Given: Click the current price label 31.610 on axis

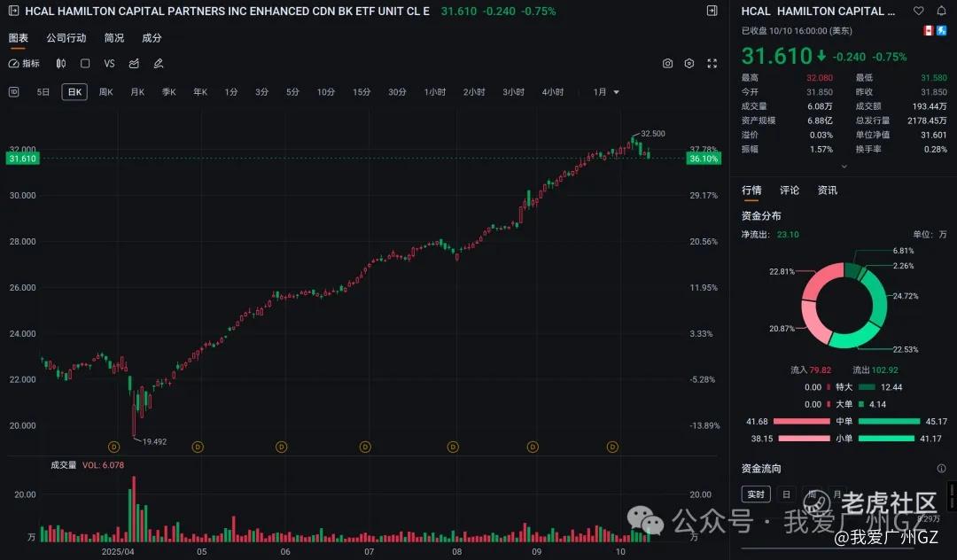Looking at the screenshot, I should point(22,159).
